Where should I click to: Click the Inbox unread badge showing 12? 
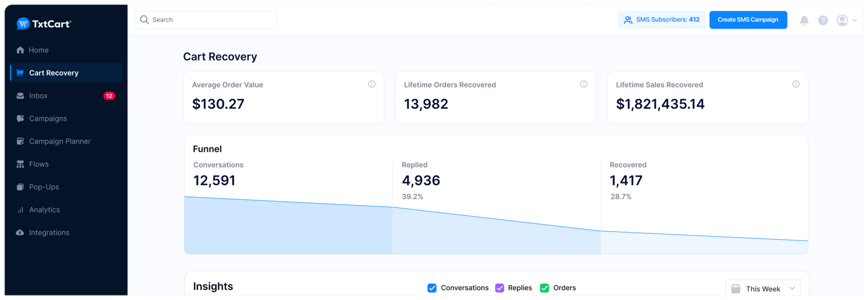pos(109,96)
